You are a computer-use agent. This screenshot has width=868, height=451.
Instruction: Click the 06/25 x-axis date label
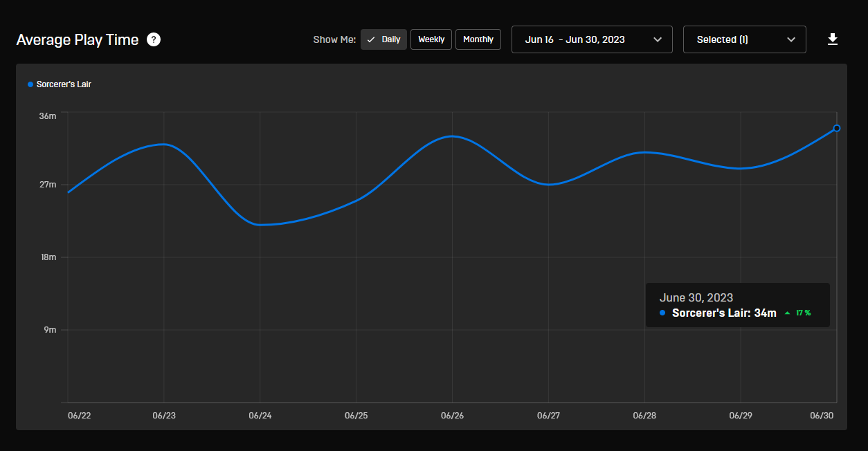[x=356, y=416]
